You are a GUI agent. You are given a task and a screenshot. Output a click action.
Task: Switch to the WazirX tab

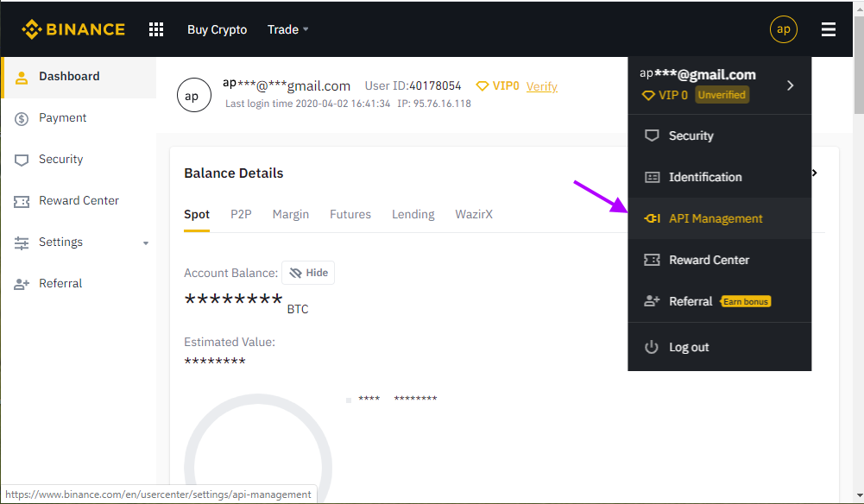click(x=474, y=214)
